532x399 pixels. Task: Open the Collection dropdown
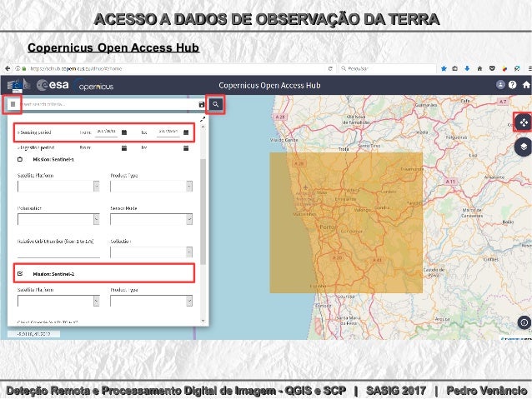(x=151, y=252)
